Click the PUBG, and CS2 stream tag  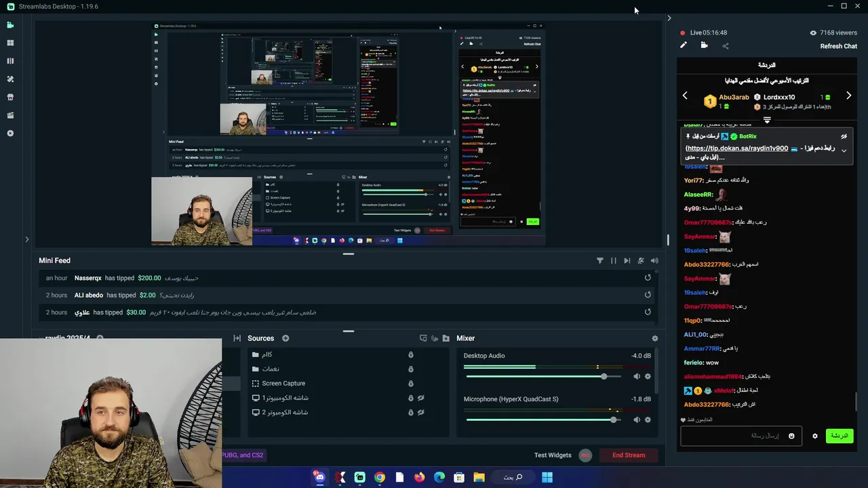(243, 455)
